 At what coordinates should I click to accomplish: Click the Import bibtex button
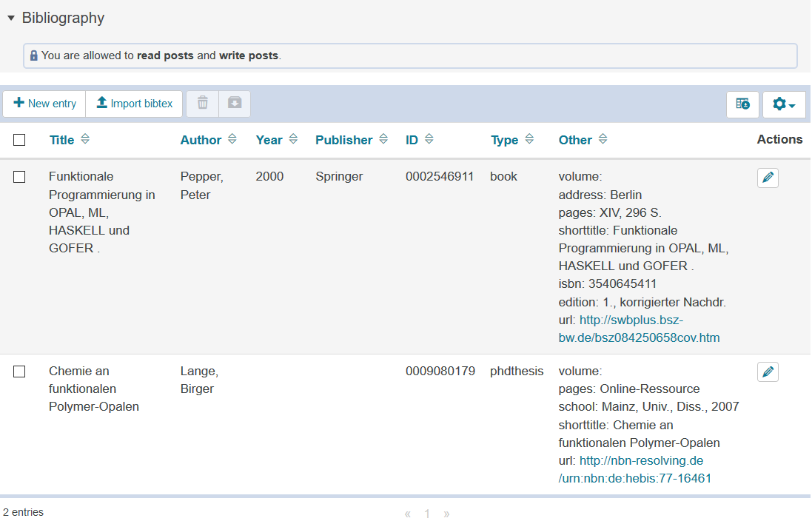click(x=134, y=104)
